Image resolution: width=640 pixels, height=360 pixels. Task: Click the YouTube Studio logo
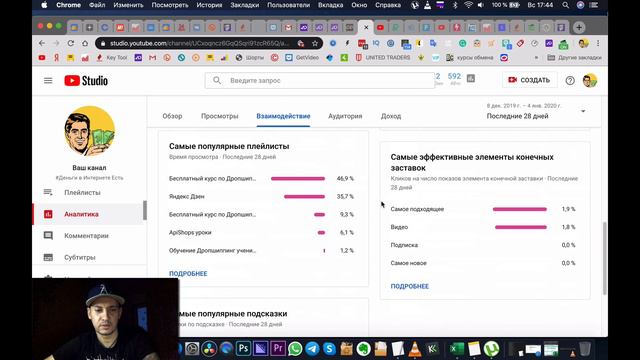coord(86,80)
